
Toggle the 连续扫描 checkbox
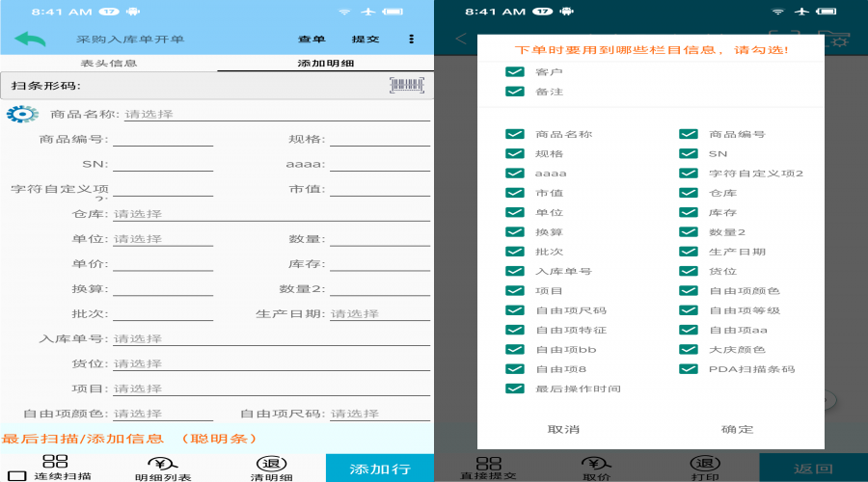coord(17,475)
